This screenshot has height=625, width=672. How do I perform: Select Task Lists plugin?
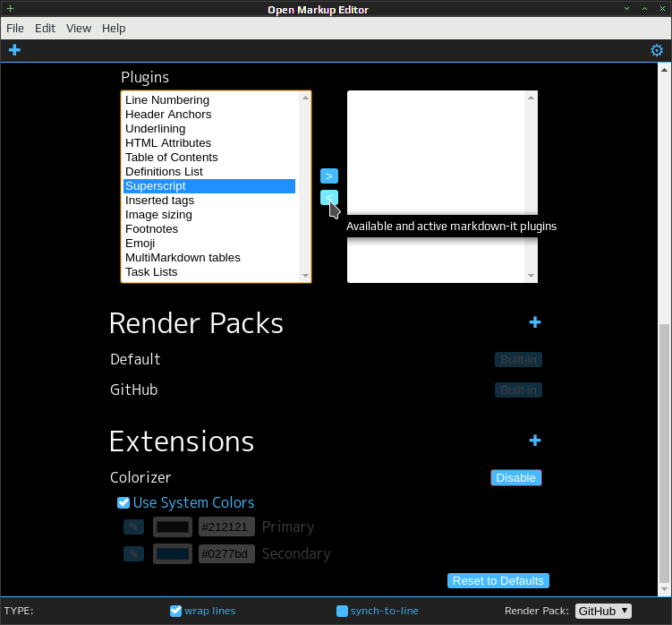(209, 272)
